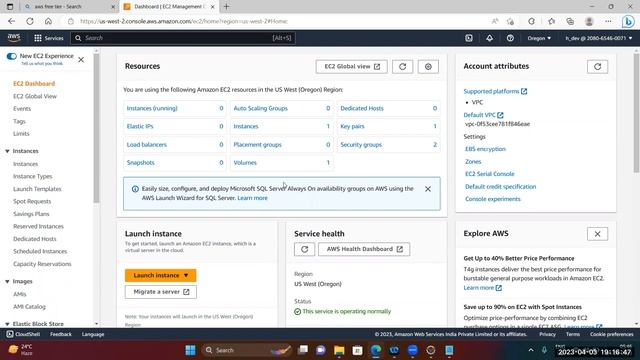Click in the AWS console search field
This screenshot has width=640, height=360.
[x=183, y=38]
